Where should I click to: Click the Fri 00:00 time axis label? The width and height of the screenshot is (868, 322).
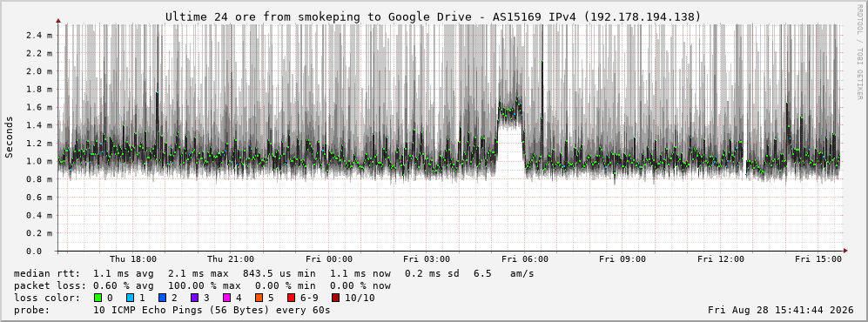coord(329,259)
